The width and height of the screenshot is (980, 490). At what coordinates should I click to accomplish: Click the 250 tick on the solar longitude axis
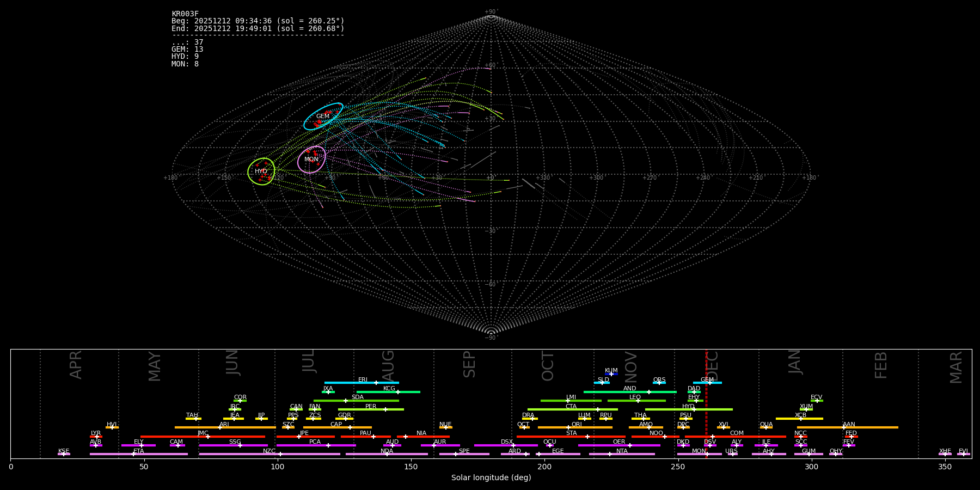(678, 467)
